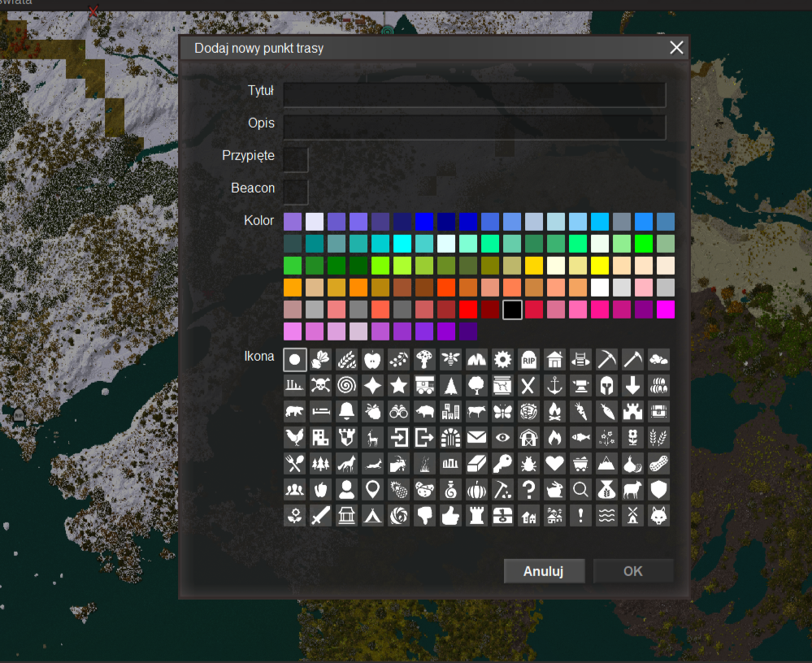Select the question mark icon
The height and width of the screenshot is (663, 812).
528,488
